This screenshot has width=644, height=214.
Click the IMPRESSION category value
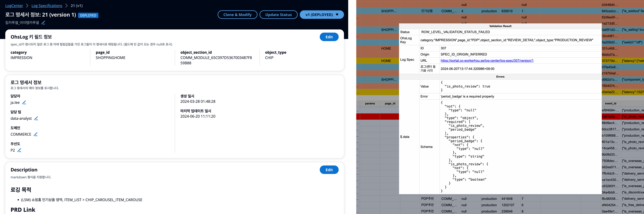click(x=21, y=58)
